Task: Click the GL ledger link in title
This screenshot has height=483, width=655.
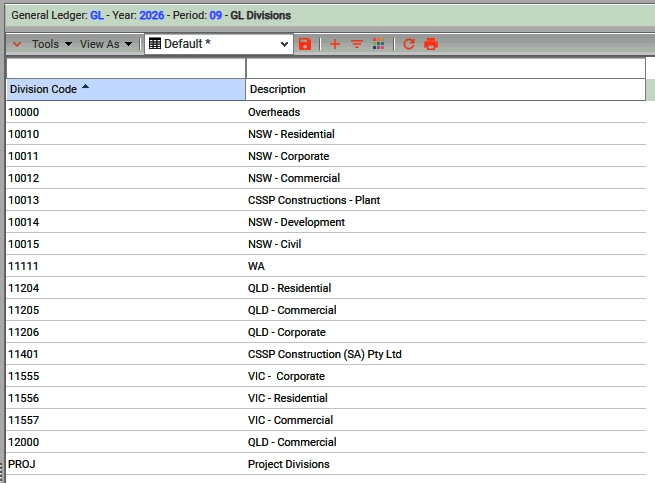Action: click(x=97, y=15)
